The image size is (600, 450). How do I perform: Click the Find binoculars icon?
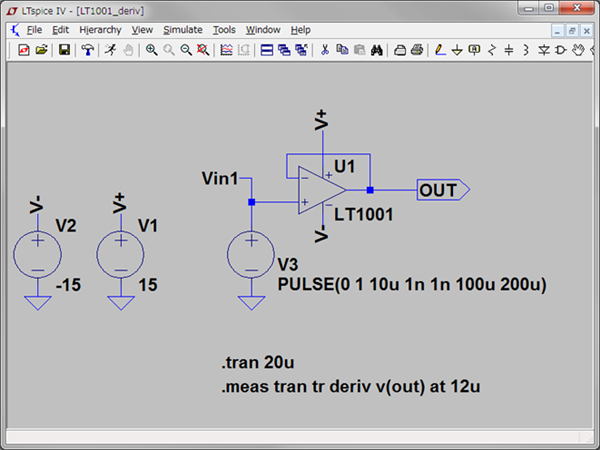tap(377, 49)
